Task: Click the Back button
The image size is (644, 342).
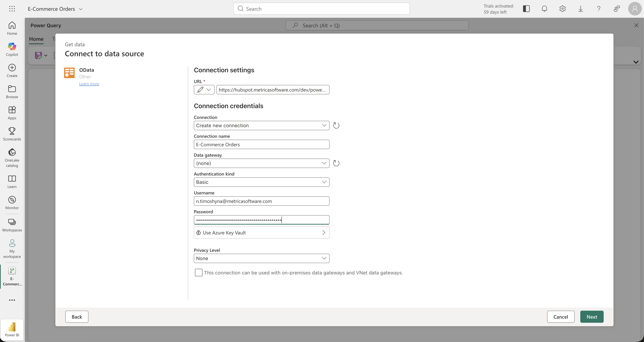Action: (77, 317)
